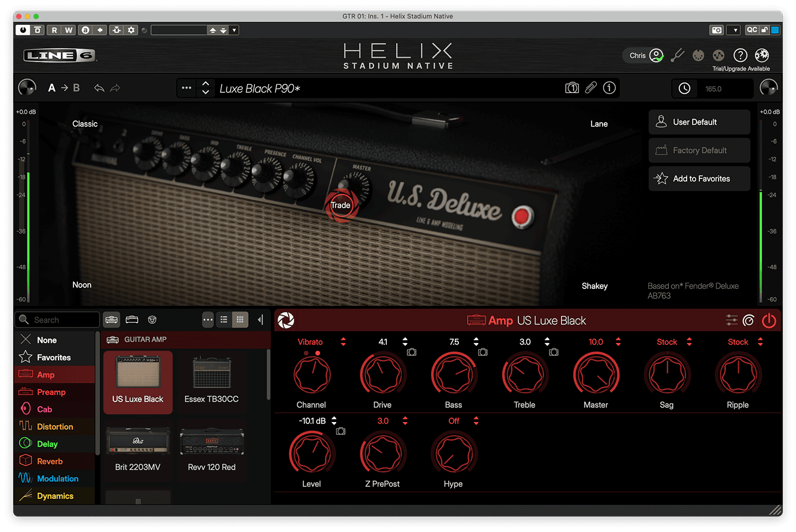This screenshot has height=532, width=796.
Task: Select None in the category list
Action: click(54, 340)
